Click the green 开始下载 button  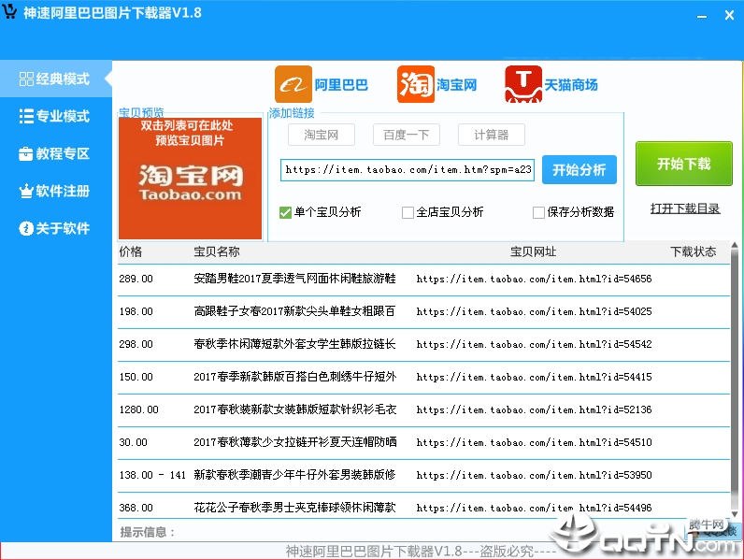684,164
